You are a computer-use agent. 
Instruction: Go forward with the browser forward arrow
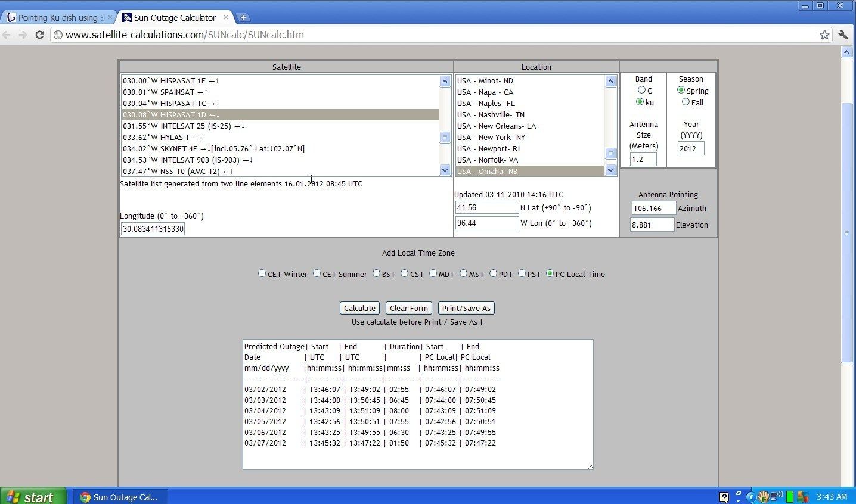pos(23,35)
